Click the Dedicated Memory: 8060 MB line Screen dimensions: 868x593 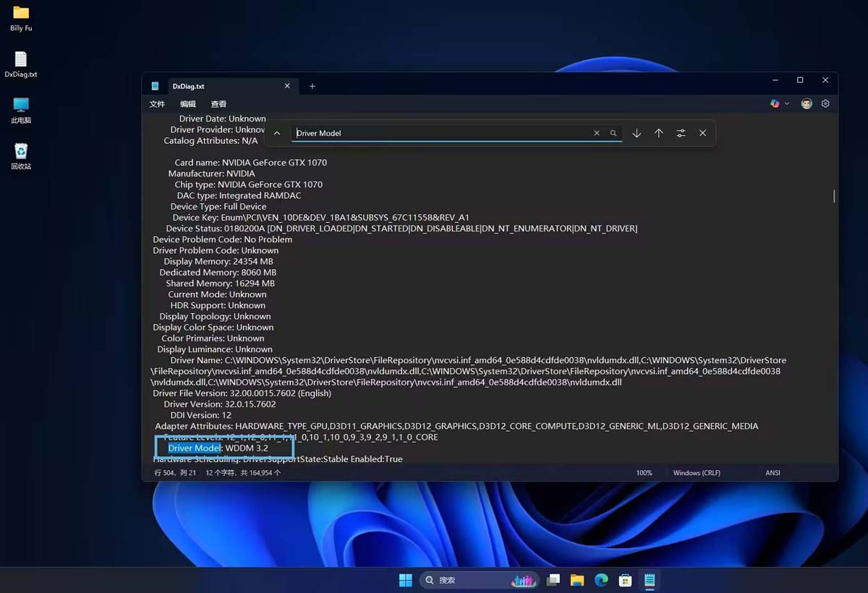click(x=218, y=273)
